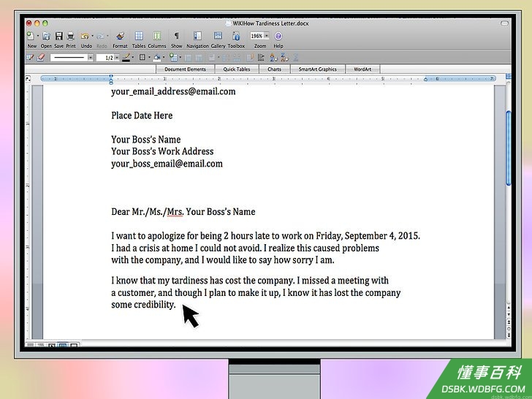
Task: Expand the Undo history dropdown arrow
Action: [x=92, y=36]
